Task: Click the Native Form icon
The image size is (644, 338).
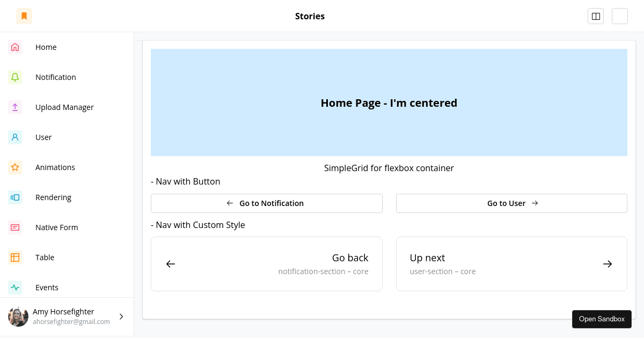Action: tap(15, 227)
